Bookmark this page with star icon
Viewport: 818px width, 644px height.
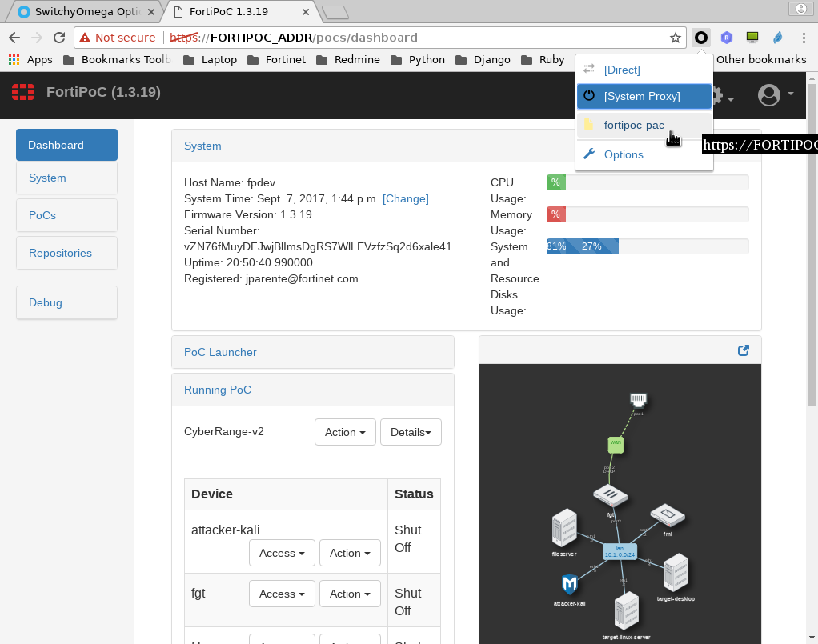(676, 38)
